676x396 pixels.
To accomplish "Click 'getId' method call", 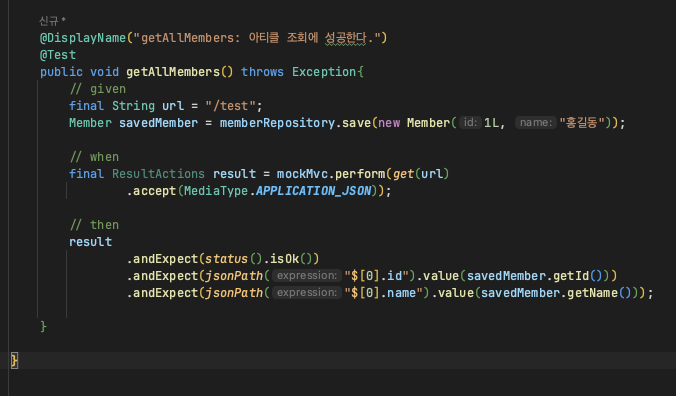I will [x=571, y=276].
